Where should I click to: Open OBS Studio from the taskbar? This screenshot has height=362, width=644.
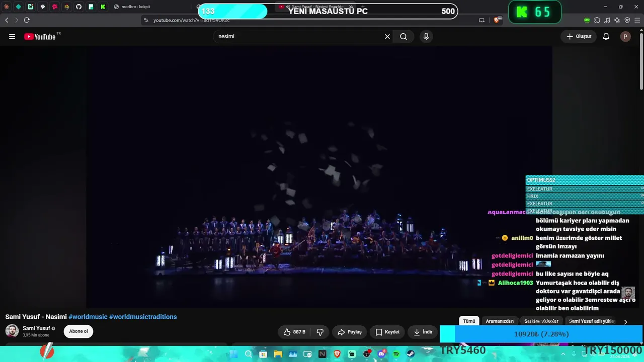(367, 354)
